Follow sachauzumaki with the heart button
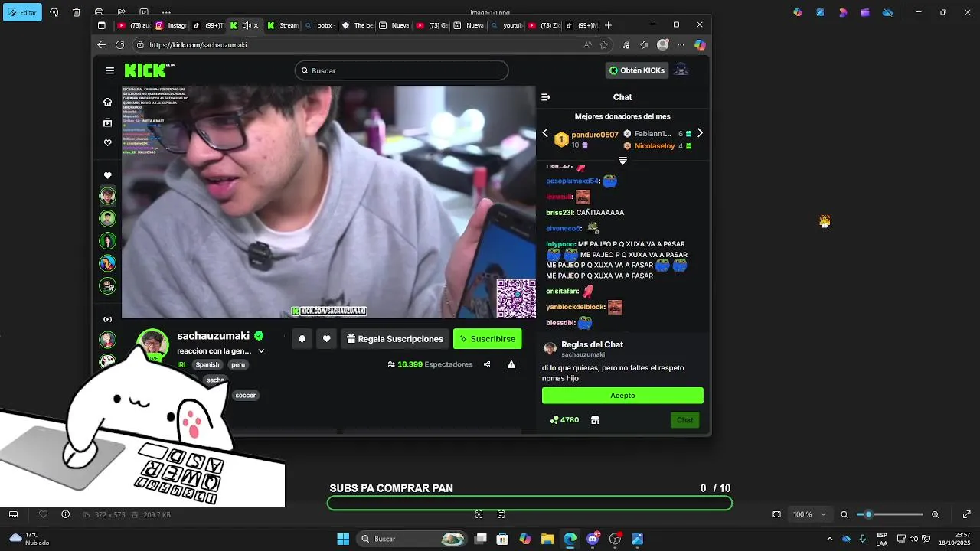980x551 pixels. pos(326,339)
